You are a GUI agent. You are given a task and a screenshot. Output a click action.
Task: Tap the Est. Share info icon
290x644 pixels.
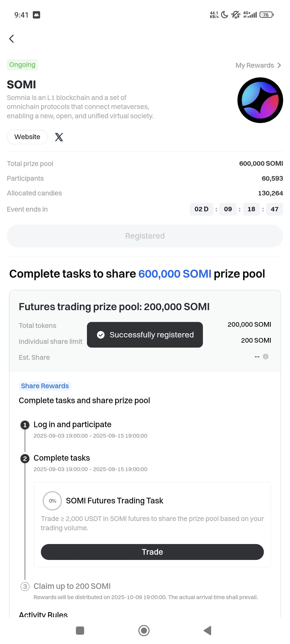click(266, 356)
